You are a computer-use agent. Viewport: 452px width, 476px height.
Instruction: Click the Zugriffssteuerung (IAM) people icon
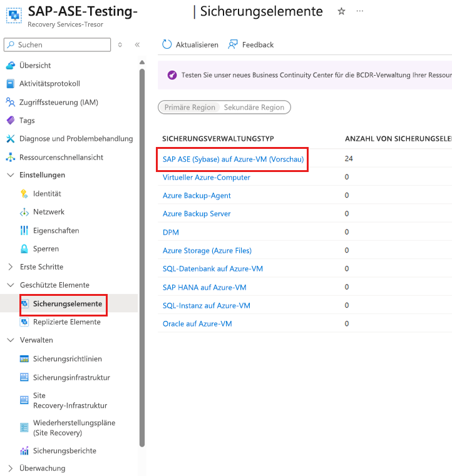[x=11, y=103]
